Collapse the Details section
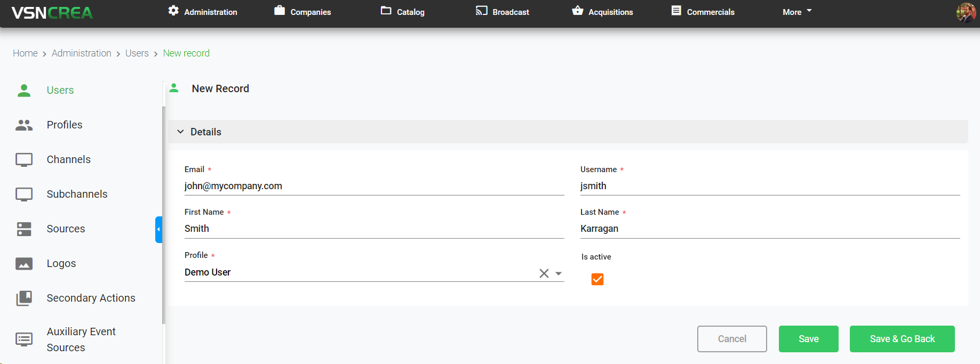The width and height of the screenshot is (980, 364). (180, 132)
